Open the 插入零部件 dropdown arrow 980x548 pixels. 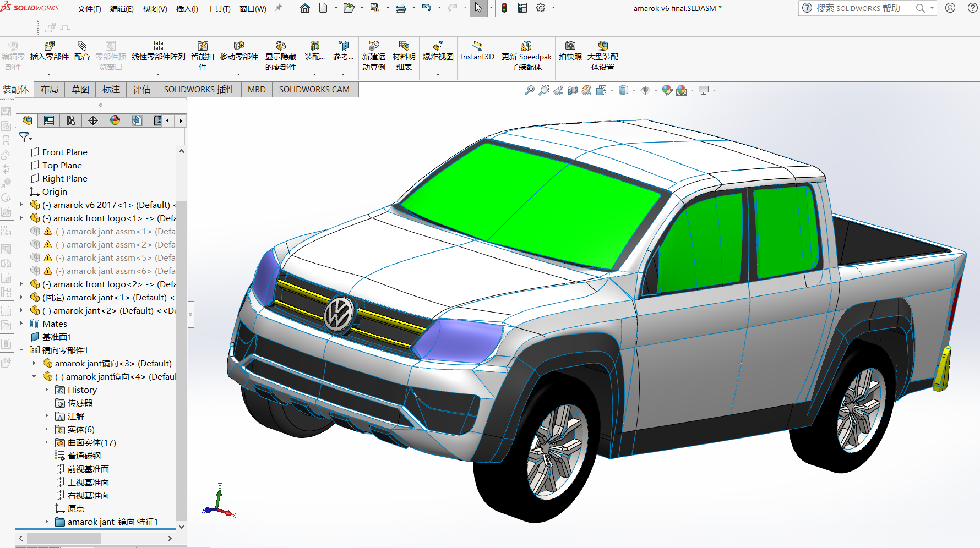pyautogui.click(x=49, y=74)
